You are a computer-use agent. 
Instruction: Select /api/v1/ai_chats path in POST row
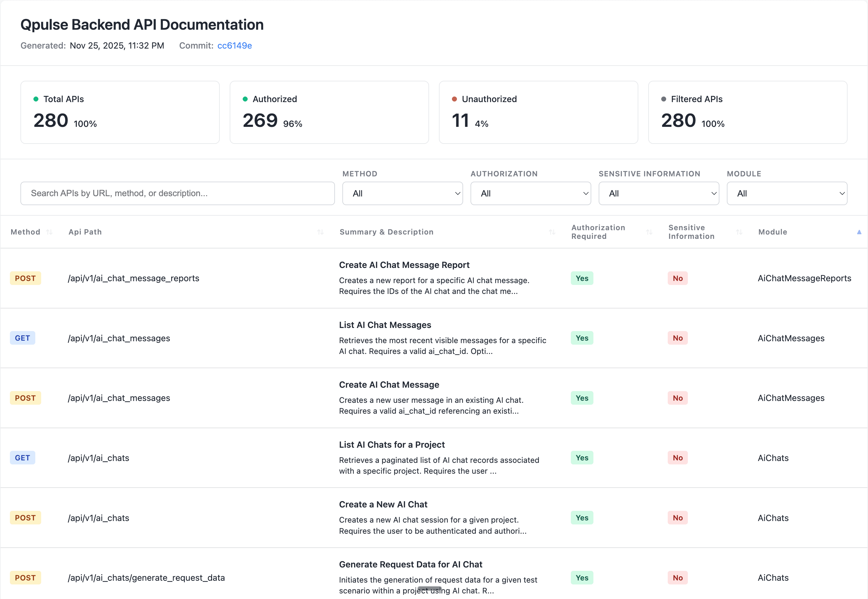coord(98,518)
